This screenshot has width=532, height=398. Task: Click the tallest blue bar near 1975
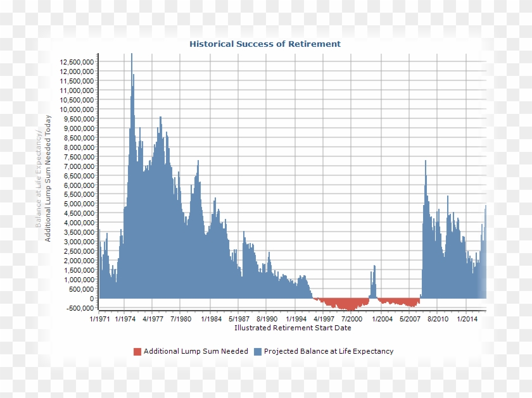[x=132, y=127]
